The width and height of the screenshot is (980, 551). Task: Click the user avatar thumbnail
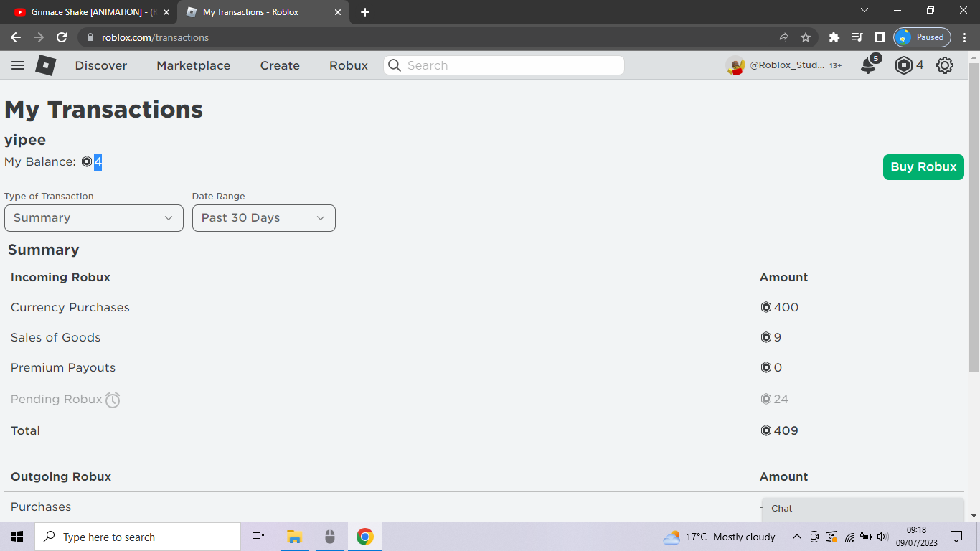tap(735, 65)
